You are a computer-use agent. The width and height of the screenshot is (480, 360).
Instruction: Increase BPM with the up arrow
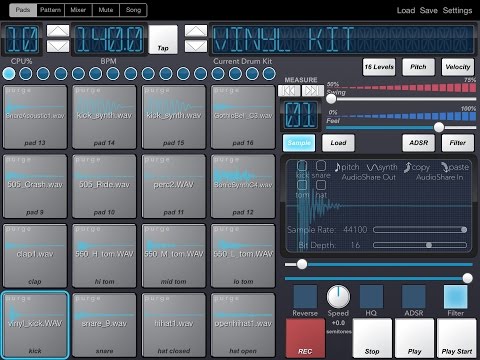pos(58,31)
